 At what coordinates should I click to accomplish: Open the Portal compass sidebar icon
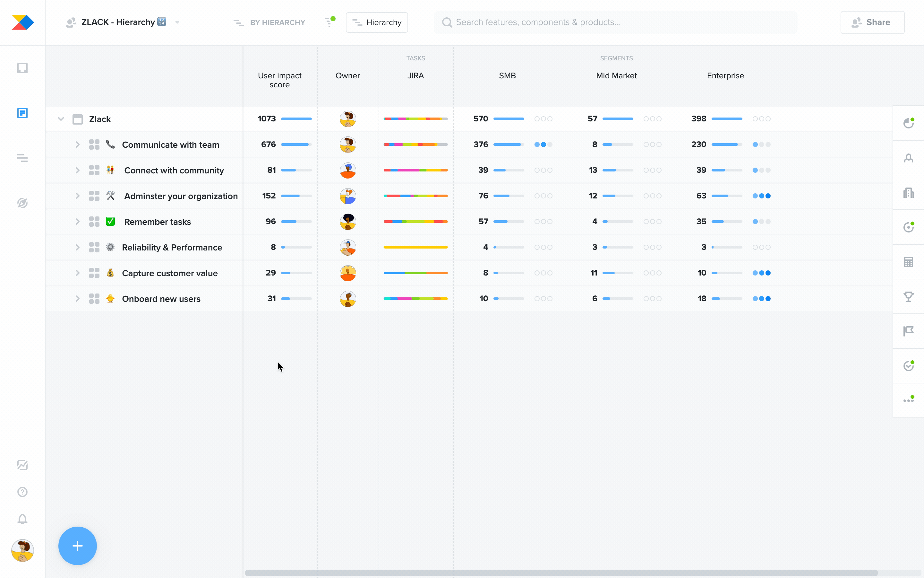point(22,203)
